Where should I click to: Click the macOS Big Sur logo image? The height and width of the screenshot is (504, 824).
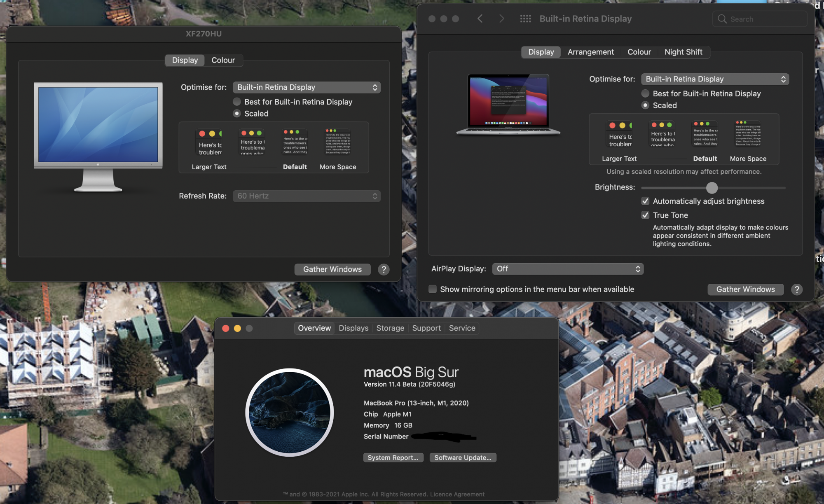[290, 412]
